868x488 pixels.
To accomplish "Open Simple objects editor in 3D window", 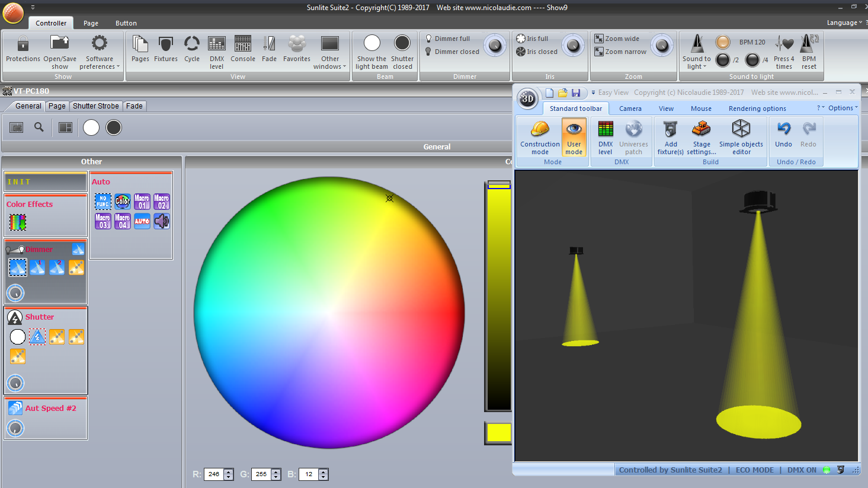I will click(741, 137).
